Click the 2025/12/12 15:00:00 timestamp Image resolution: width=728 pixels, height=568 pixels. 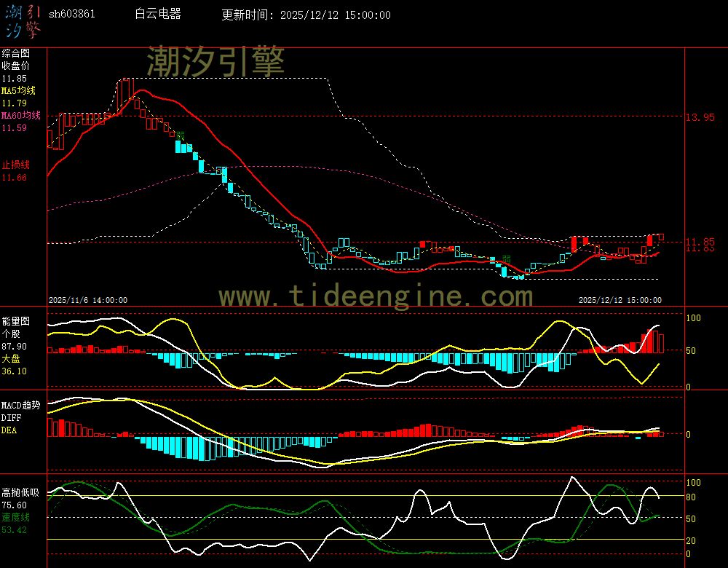[621, 299]
